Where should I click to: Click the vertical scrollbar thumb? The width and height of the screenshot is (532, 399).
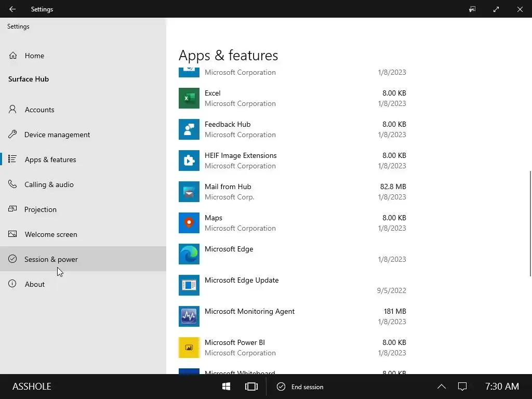pos(530,224)
